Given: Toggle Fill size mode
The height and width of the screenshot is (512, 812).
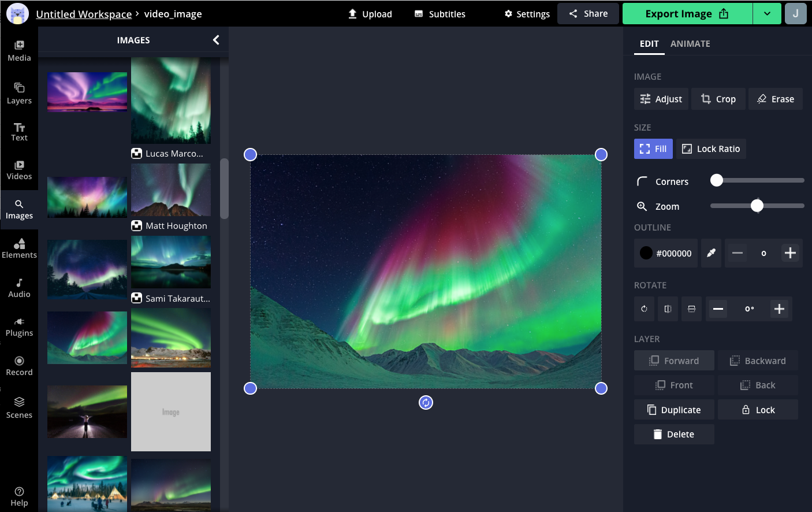Looking at the screenshot, I should (653, 149).
